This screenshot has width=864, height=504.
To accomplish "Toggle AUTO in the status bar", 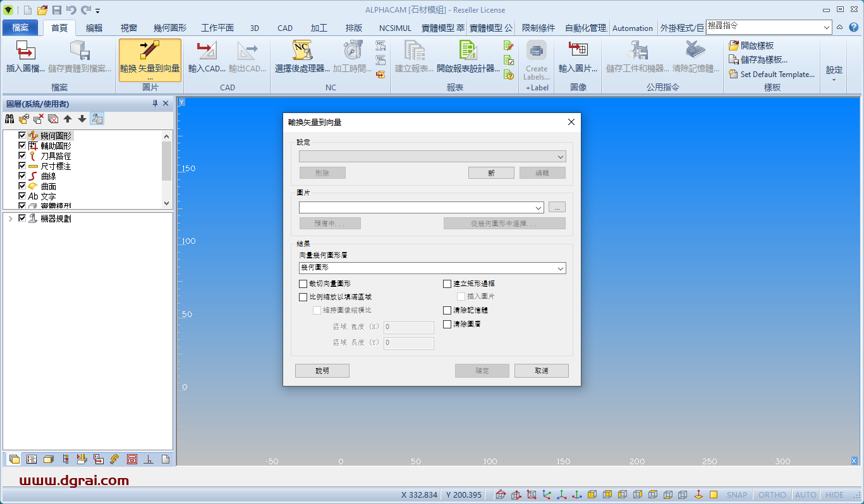I will click(805, 495).
